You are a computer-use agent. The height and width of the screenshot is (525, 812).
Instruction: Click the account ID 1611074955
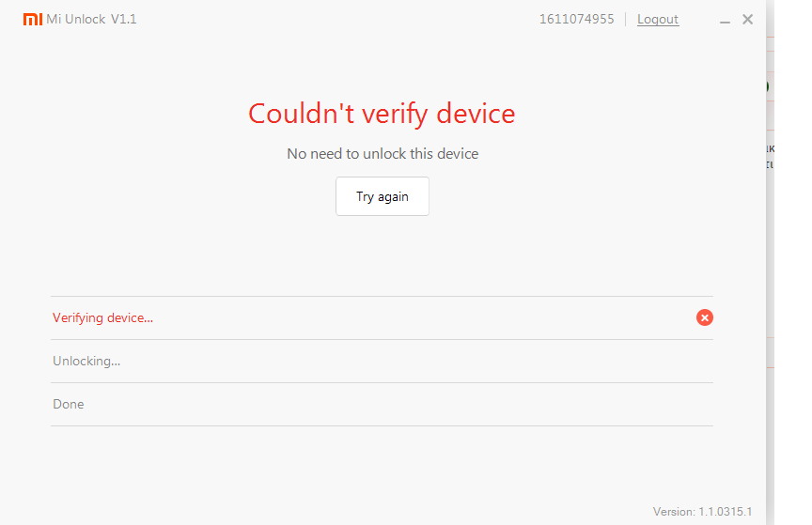[x=576, y=19]
